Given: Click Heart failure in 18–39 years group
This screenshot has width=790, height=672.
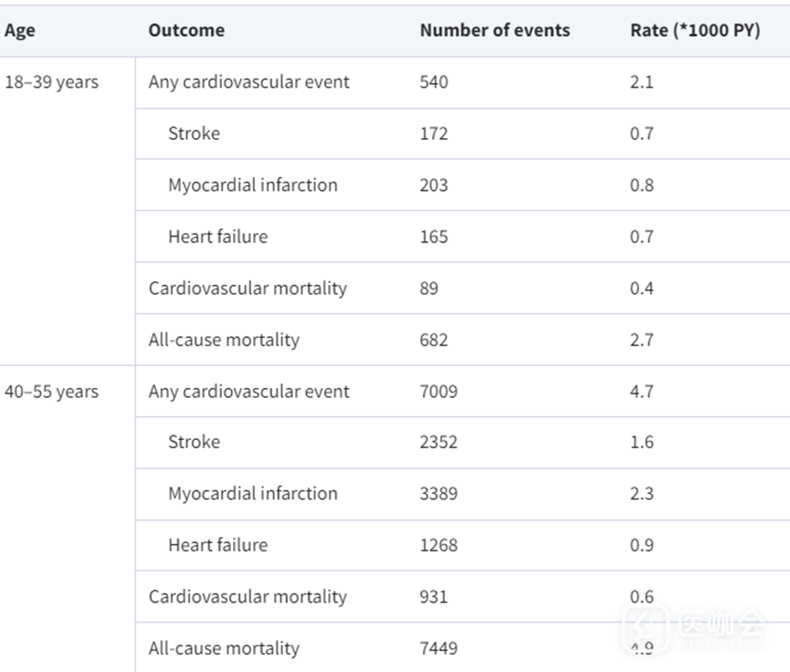Looking at the screenshot, I should [x=217, y=236].
